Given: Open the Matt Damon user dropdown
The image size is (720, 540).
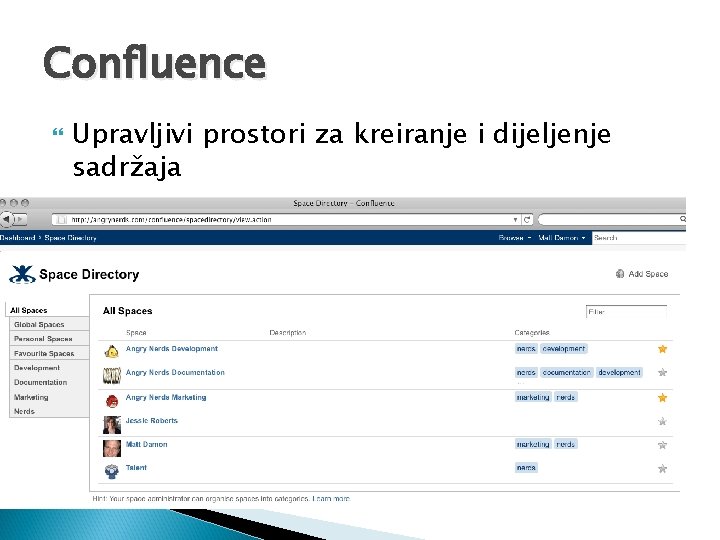Looking at the screenshot, I should (x=562, y=237).
